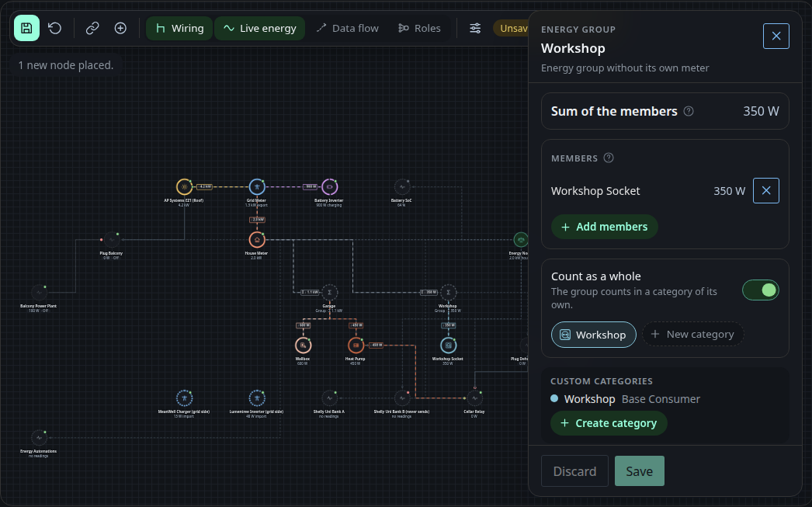Click the undo/reset arrow icon

point(55,28)
